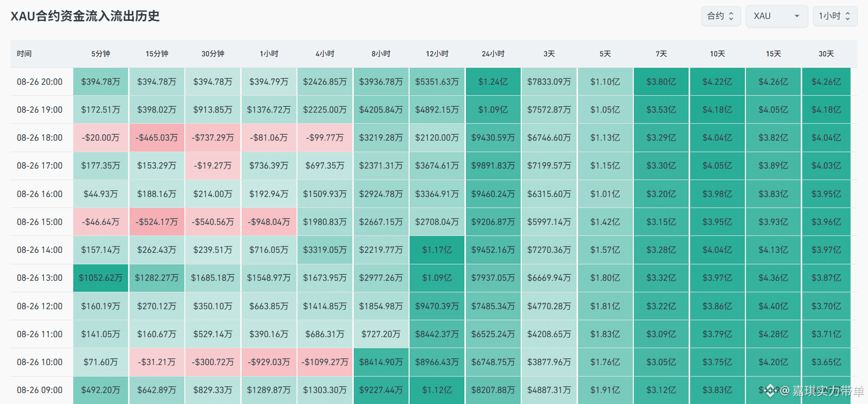Select the 08-26 11:00 row label
The height and width of the screenshot is (404, 868).
click(x=40, y=334)
